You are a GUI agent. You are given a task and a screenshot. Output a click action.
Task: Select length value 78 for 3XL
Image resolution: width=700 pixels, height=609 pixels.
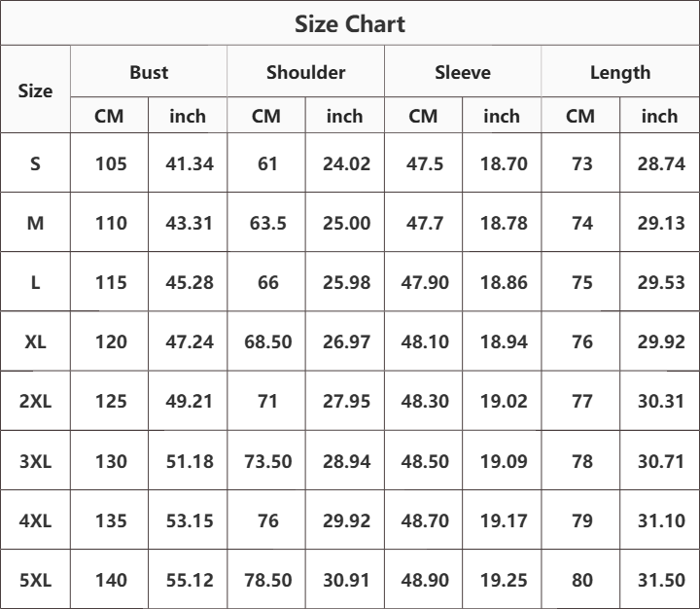[x=582, y=461]
